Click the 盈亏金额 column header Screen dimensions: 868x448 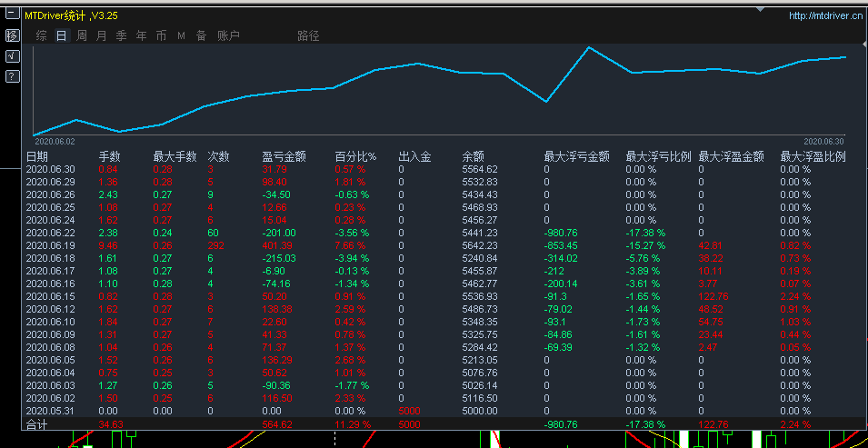point(284,156)
